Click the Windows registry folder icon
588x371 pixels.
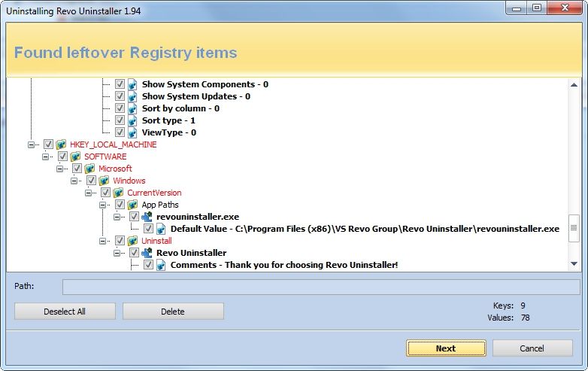[x=104, y=181]
